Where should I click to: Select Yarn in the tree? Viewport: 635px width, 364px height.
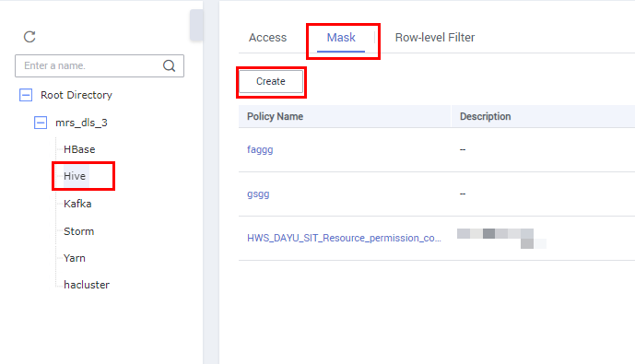(x=75, y=258)
